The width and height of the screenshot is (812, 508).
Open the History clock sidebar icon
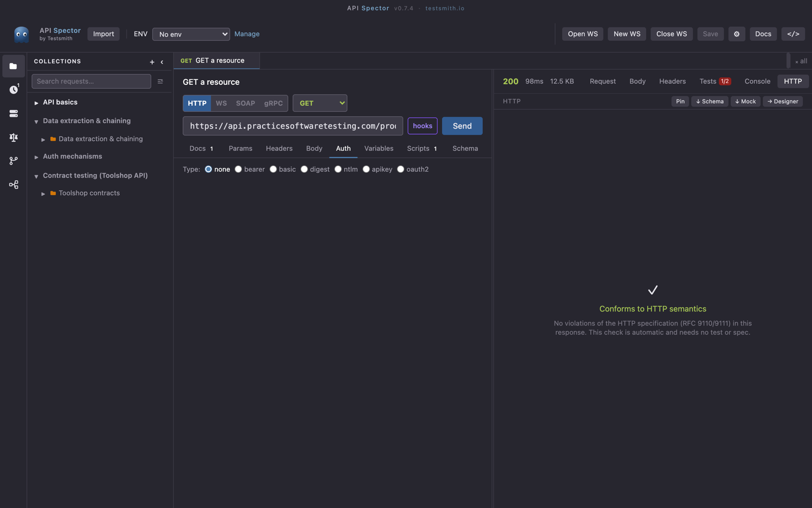pyautogui.click(x=13, y=89)
